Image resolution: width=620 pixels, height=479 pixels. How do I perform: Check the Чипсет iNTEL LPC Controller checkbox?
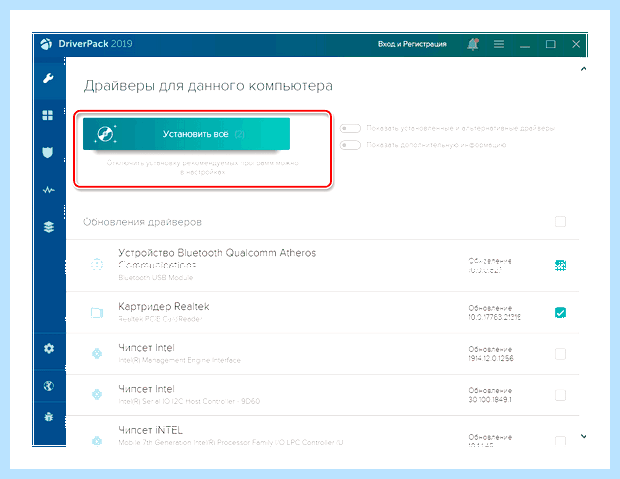point(560,441)
